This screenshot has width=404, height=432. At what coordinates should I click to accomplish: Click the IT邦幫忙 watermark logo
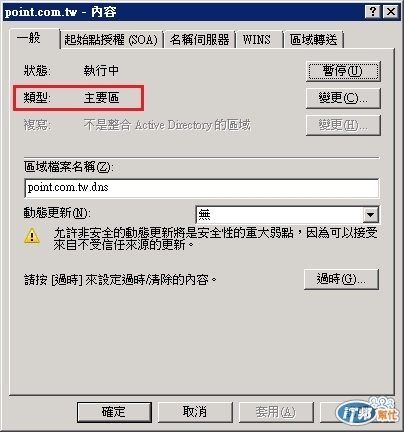point(367,410)
